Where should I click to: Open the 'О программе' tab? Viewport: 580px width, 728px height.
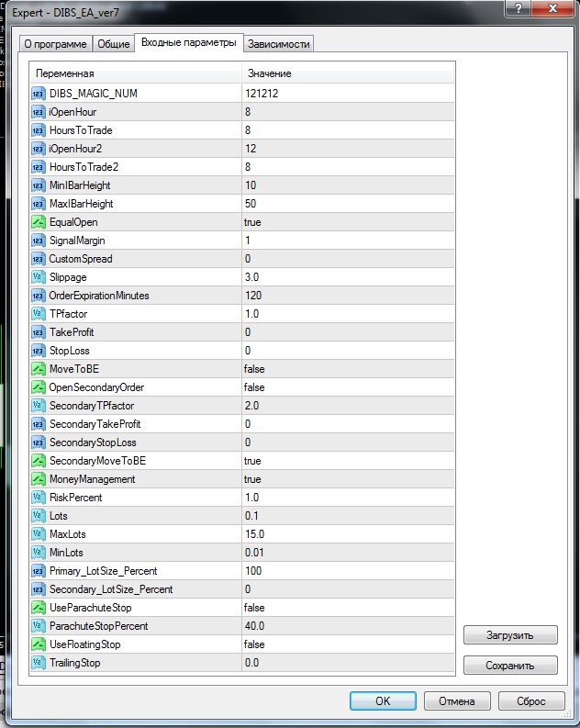coord(55,44)
